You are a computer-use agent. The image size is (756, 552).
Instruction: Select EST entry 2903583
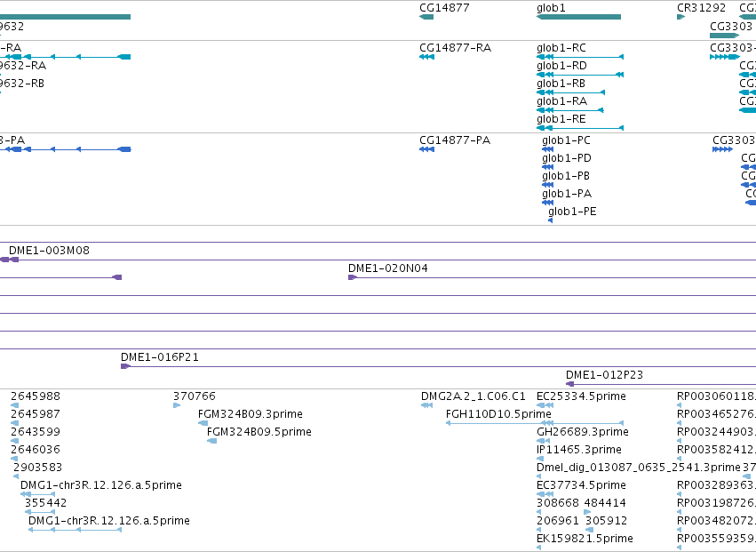point(38,468)
